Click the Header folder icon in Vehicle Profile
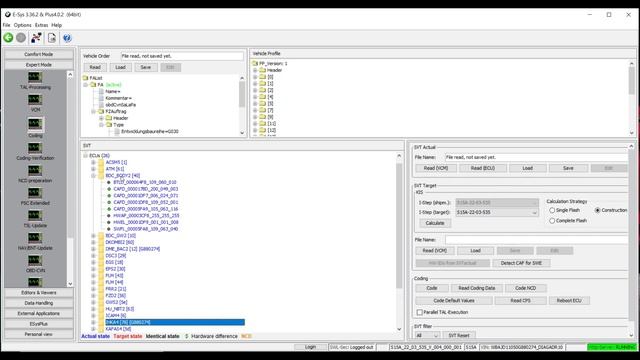This screenshot has height=360, width=640. pos(262,70)
